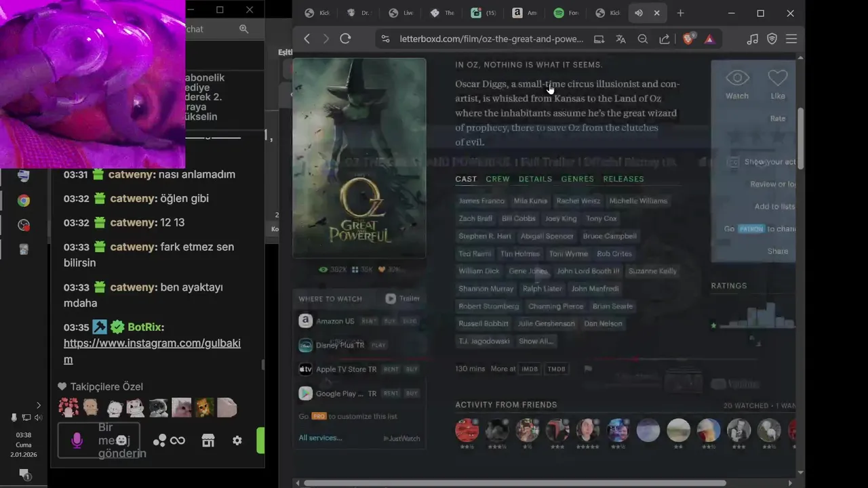Click the zoom magnifier in address bar

coord(643,39)
